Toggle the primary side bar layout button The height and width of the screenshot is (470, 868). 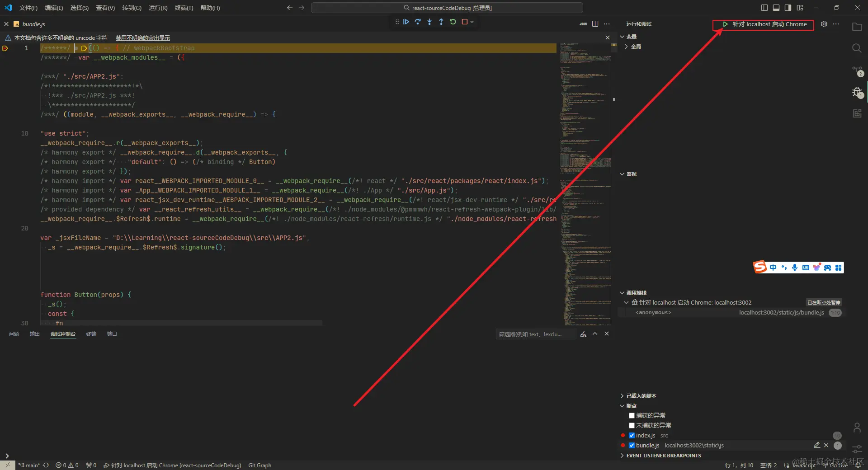(x=764, y=8)
